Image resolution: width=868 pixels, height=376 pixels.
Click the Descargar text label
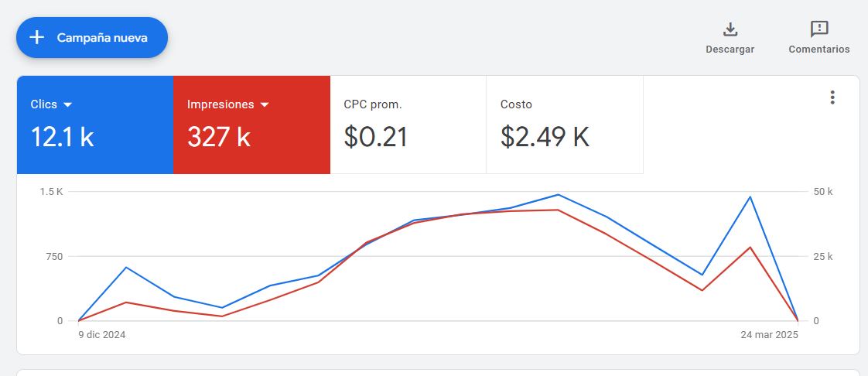click(x=730, y=50)
